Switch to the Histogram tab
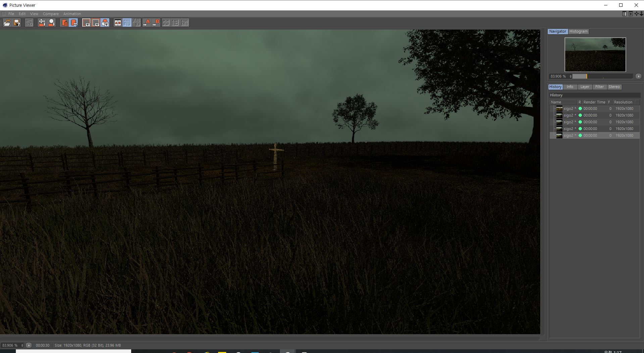Screen dimensions: 644x353 [578, 31]
